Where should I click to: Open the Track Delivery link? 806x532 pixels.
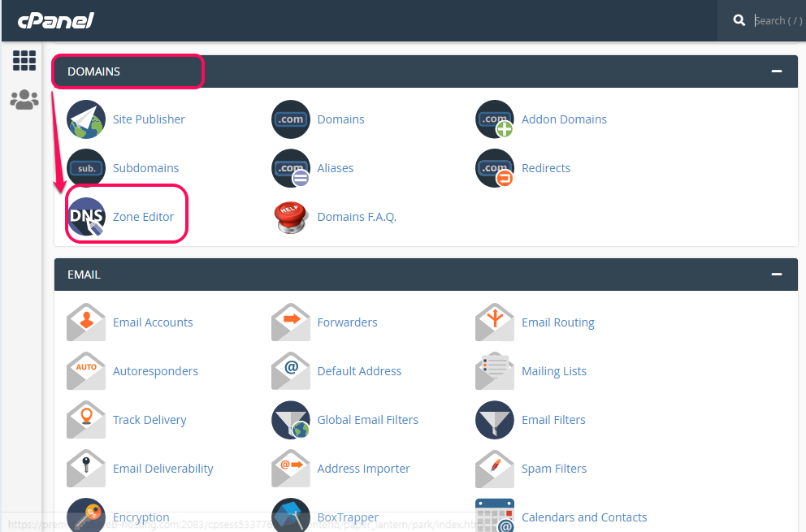click(x=149, y=420)
